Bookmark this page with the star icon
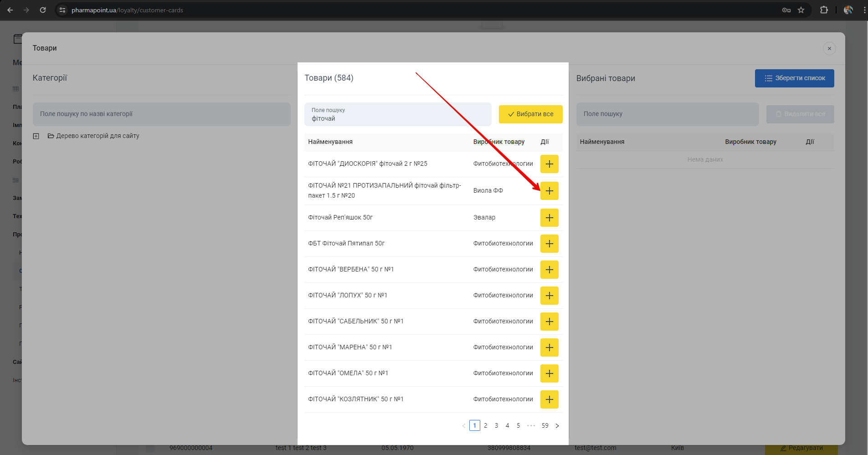This screenshot has height=455, width=868. [801, 10]
